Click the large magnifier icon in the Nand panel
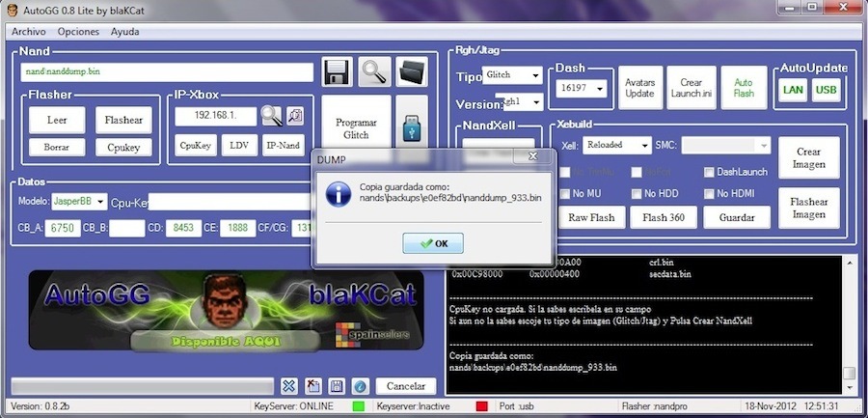The height and width of the screenshot is (418, 868). [x=374, y=71]
